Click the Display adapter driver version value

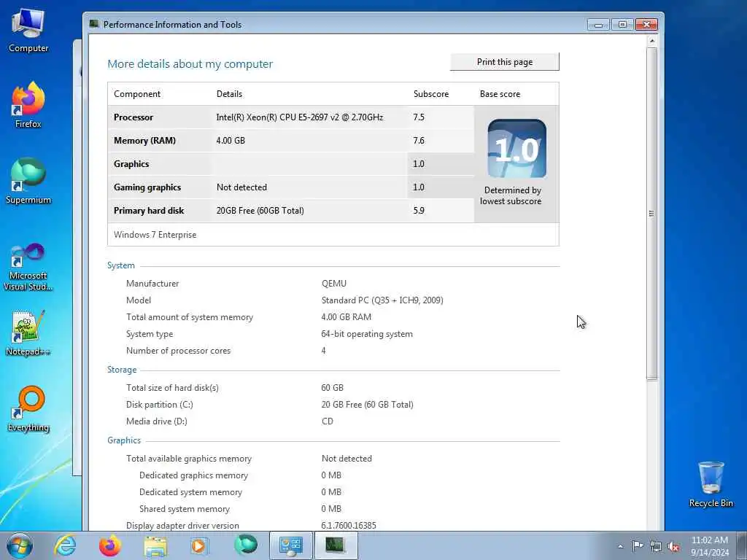pos(349,525)
